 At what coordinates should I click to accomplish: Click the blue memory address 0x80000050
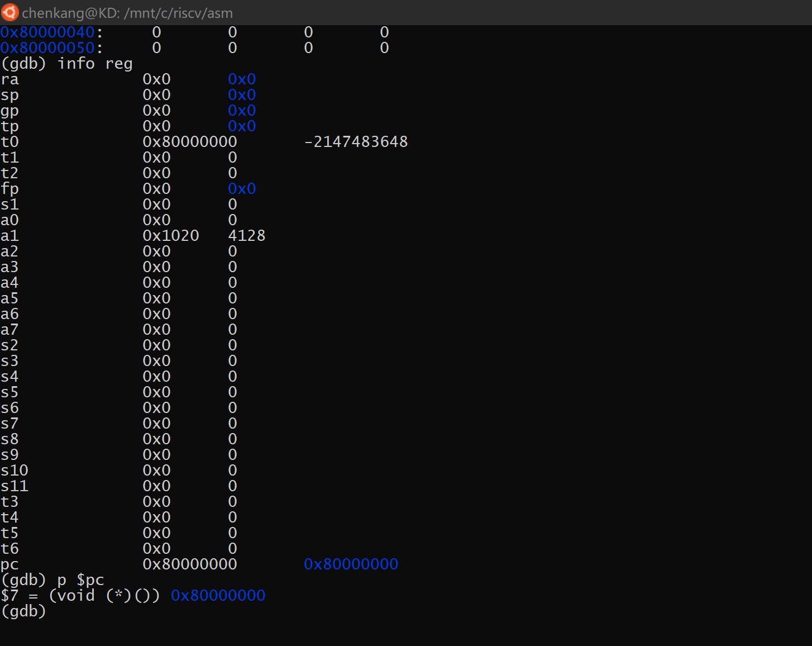pyautogui.click(x=47, y=48)
